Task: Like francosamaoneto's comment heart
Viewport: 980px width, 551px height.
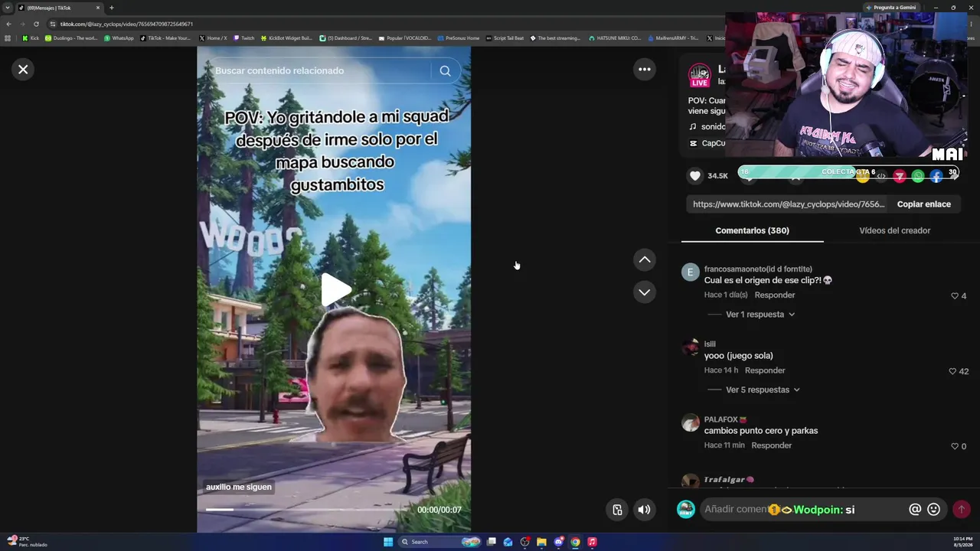Action: 955,296
